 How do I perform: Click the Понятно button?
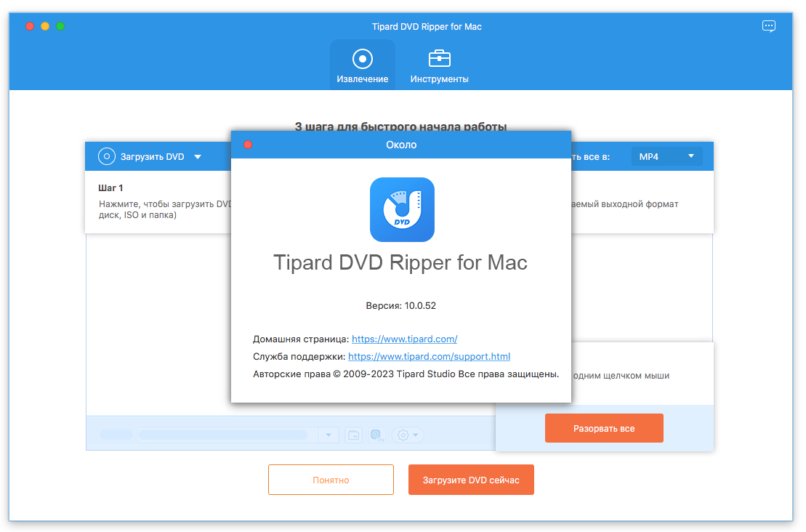[x=331, y=480]
